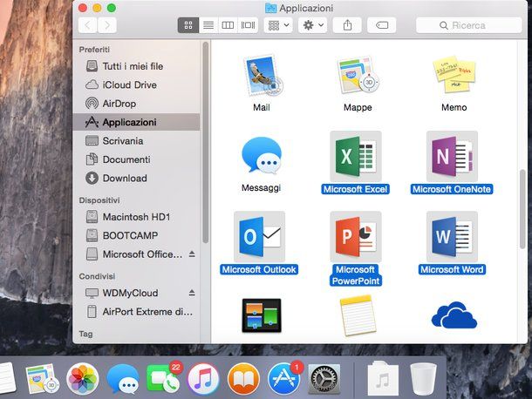Image resolution: width=532 pixels, height=399 pixels.
Task: Open Macintosh HD1 in sidebar
Action: click(x=136, y=217)
